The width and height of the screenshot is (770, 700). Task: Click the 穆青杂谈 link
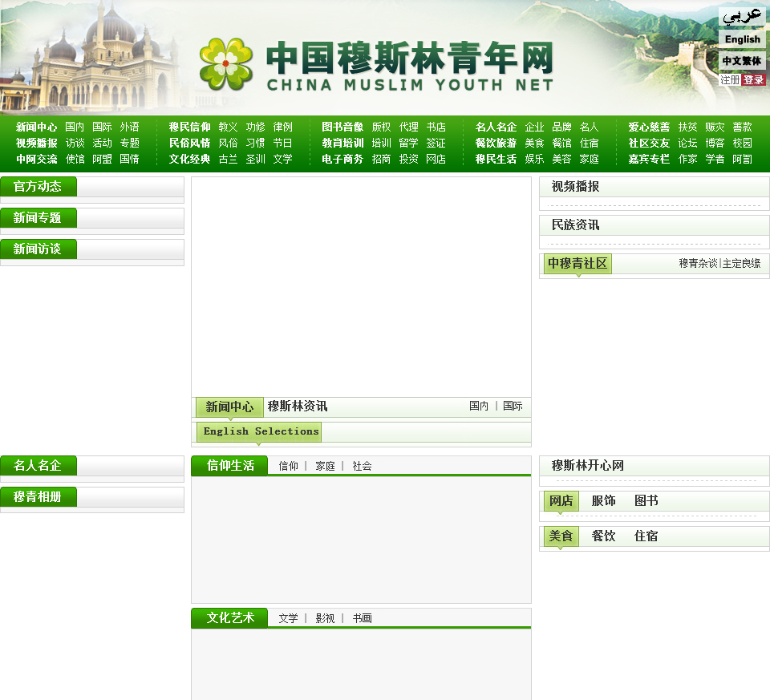click(x=698, y=264)
